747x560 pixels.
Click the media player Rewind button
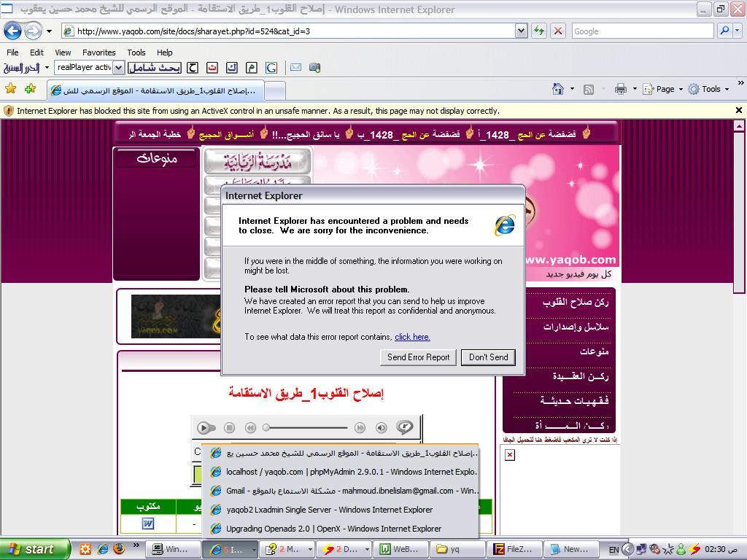(x=251, y=427)
